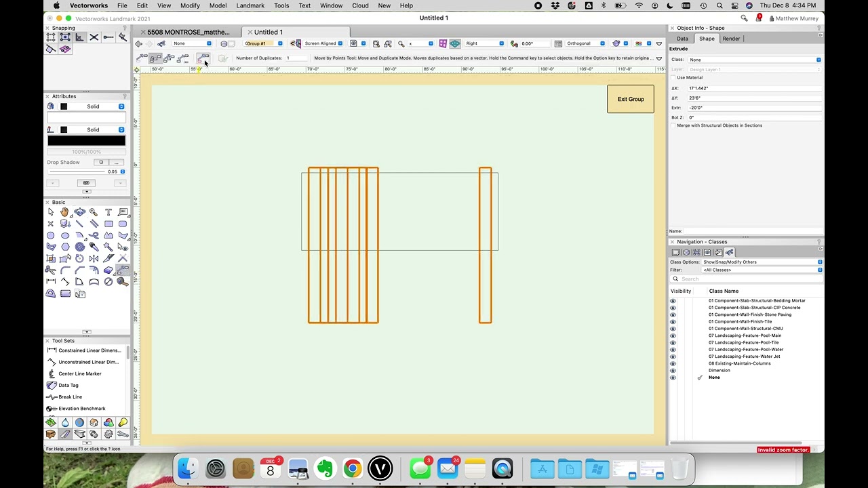Select the Move by Points tool

[x=123, y=270]
